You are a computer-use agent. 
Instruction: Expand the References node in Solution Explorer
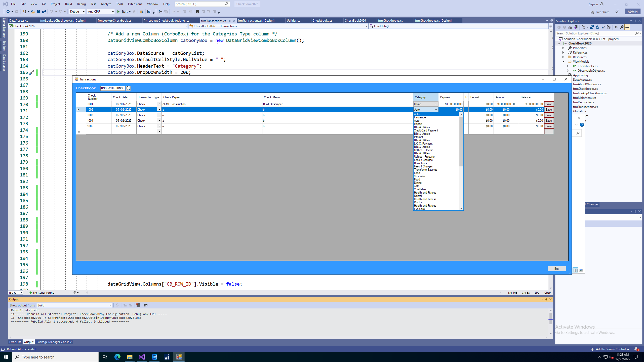[563, 52]
